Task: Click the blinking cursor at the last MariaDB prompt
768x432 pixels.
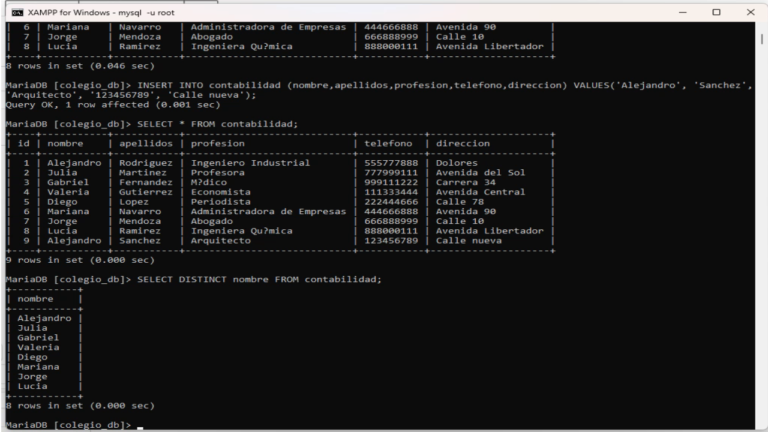Action: pyautogui.click(x=140, y=428)
